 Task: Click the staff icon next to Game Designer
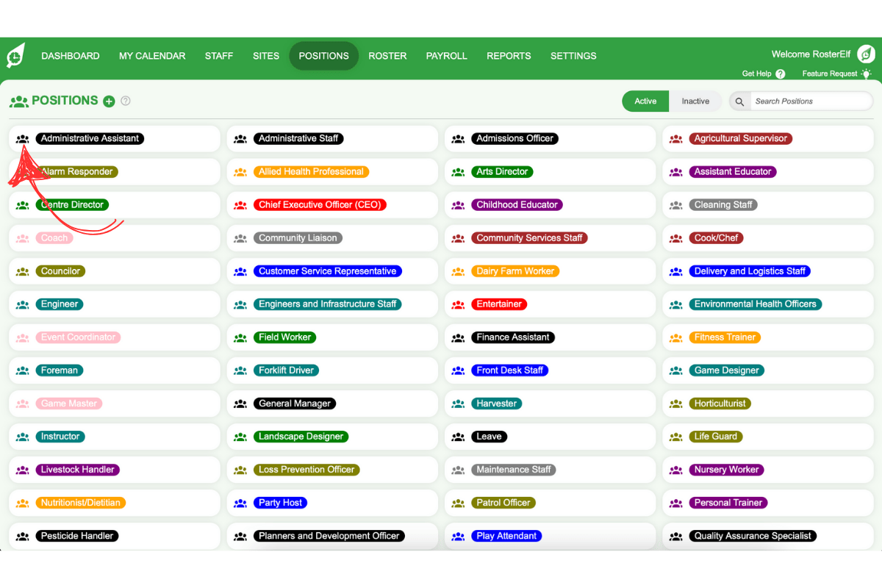[675, 370]
